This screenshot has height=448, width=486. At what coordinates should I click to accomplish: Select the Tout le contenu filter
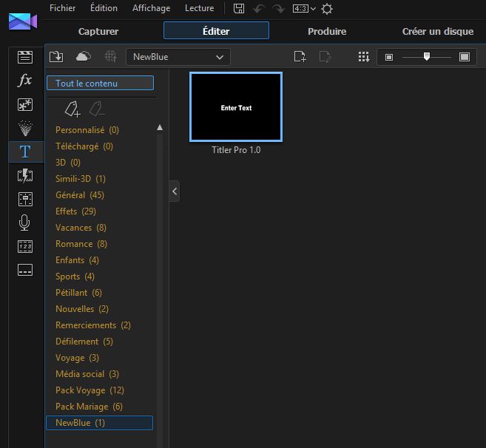100,83
